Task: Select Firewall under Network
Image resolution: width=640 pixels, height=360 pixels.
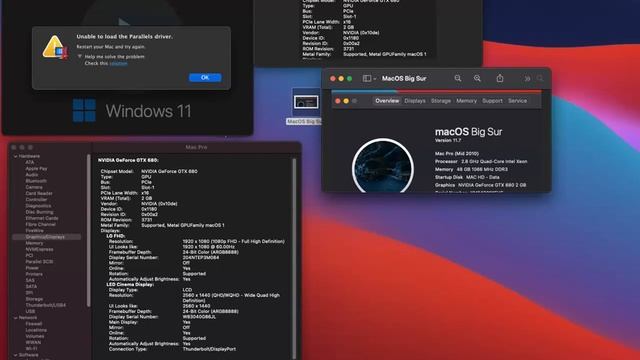Action: pyautogui.click(x=33, y=324)
